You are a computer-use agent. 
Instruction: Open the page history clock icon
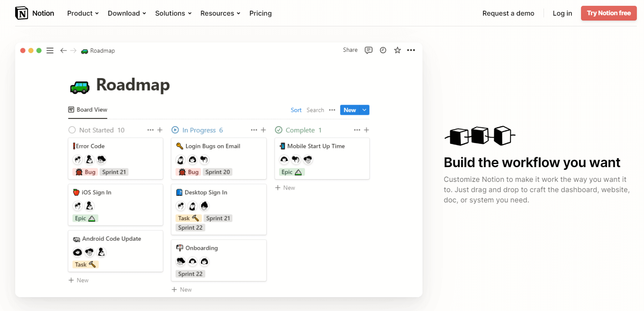(x=383, y=50)
